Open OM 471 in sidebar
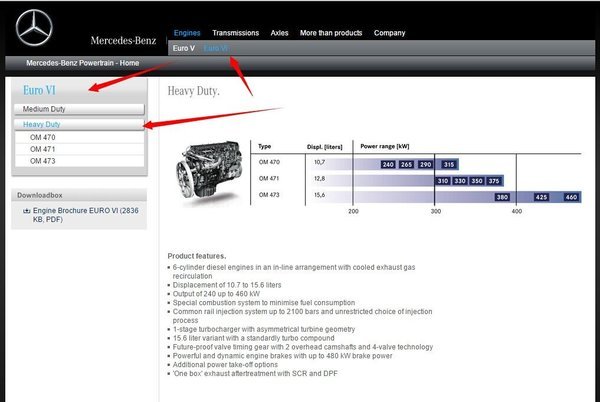 (x=80, y=149)
